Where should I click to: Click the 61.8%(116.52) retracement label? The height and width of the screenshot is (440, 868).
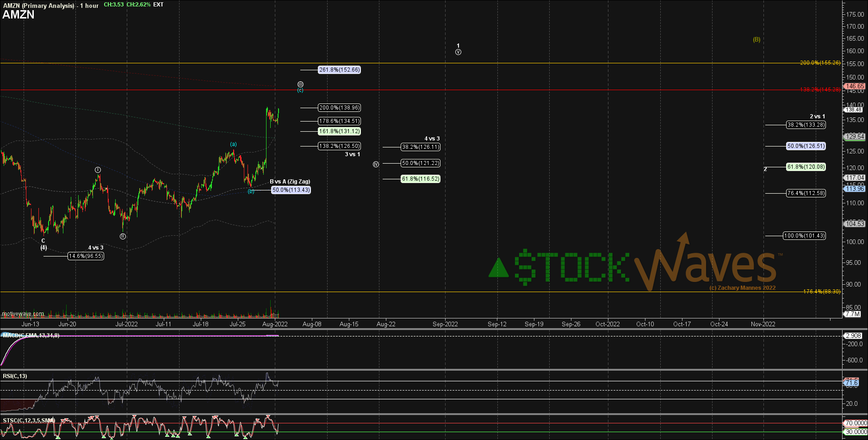420,179
